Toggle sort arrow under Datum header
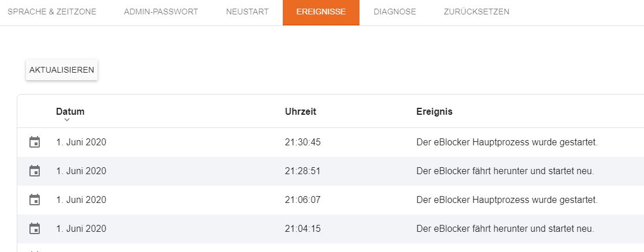The width and height of the screenshot is (644, 252). click(67, 120)
